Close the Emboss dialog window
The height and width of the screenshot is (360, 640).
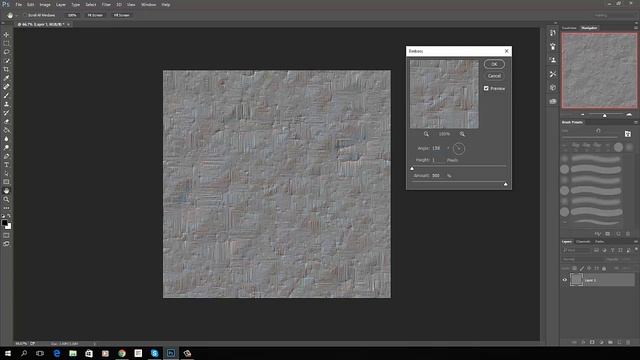coord(507,51)
